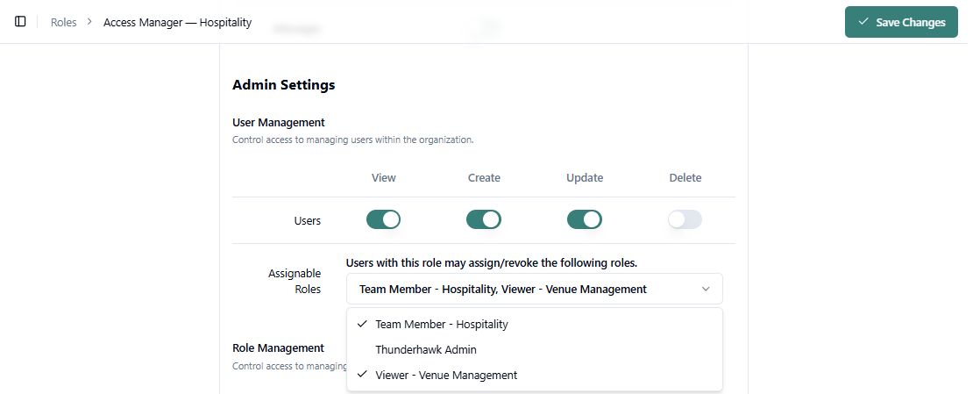Click the breadcrumb chevron after Roles

tap(89, 22)
